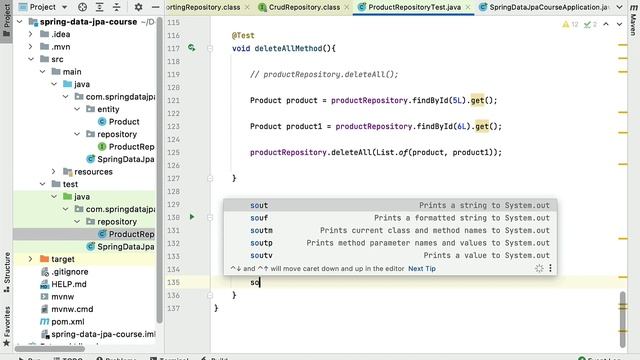Toggle the fold marker at line 127

point(210,178)
